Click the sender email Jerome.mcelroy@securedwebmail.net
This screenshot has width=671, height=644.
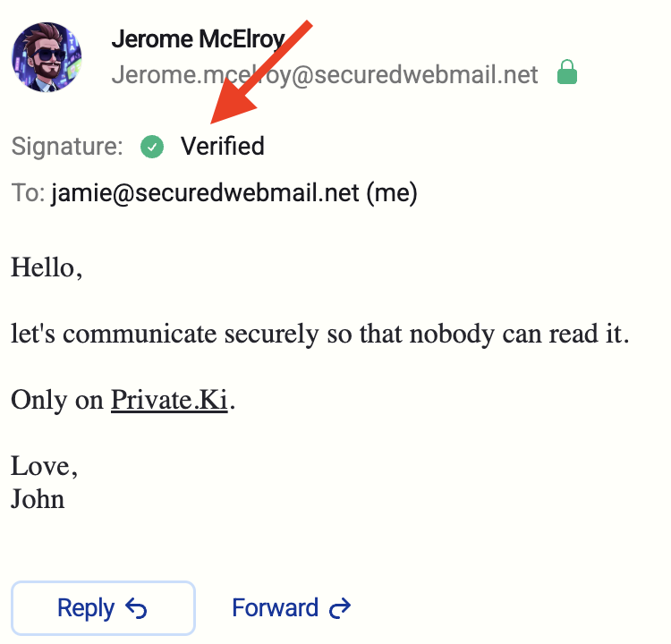pyautogui.click(x=325, y=74)
